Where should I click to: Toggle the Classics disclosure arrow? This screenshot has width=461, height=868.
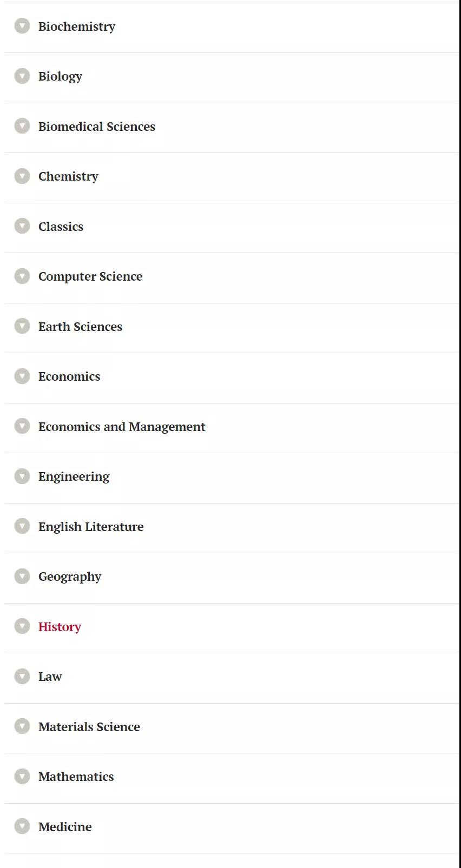(22, 226)
